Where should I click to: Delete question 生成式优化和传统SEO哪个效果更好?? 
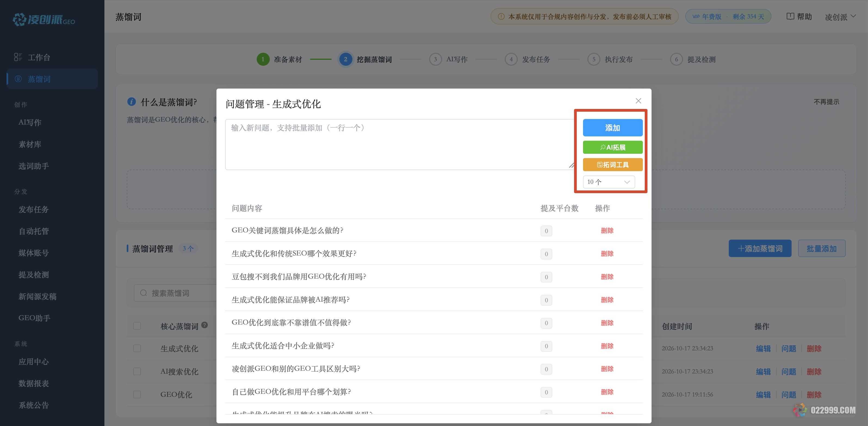[x=607, y=253]
